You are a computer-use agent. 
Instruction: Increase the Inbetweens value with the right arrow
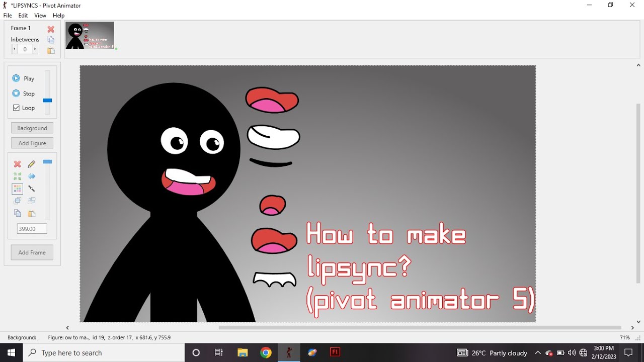35,49
